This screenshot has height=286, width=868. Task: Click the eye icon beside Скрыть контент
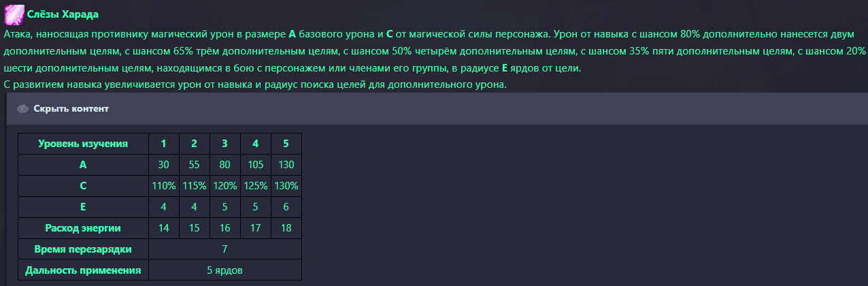point(23,109)
